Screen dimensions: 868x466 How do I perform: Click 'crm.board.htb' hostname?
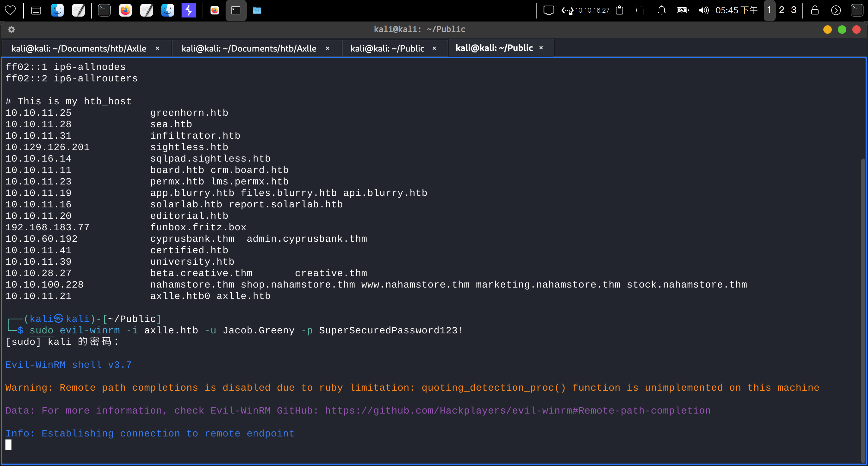click(250, 170)
